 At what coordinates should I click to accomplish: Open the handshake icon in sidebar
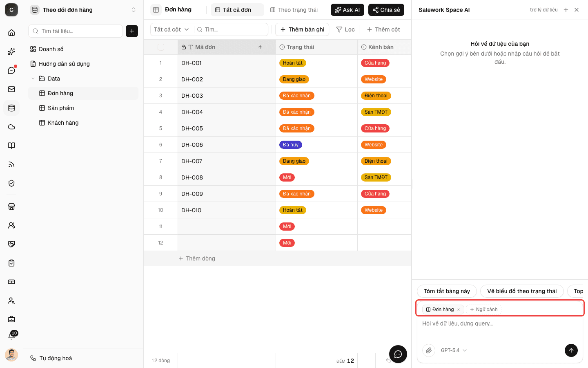(11, 244)
